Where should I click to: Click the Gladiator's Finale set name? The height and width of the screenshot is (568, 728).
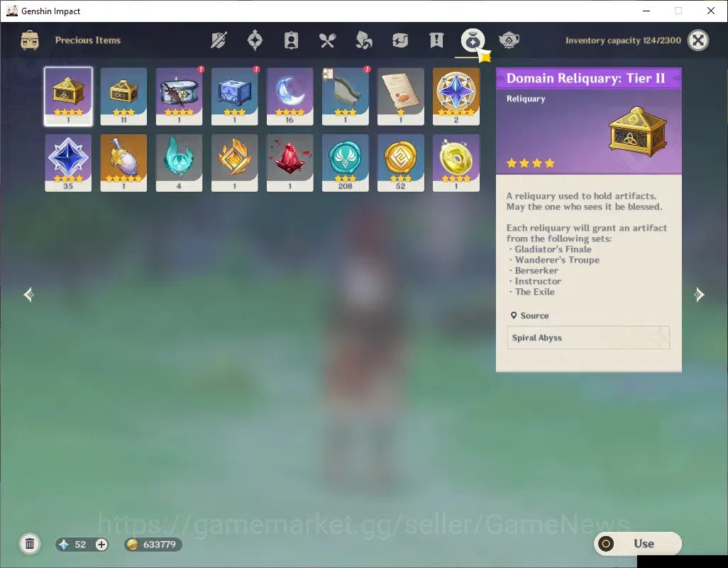553,249
